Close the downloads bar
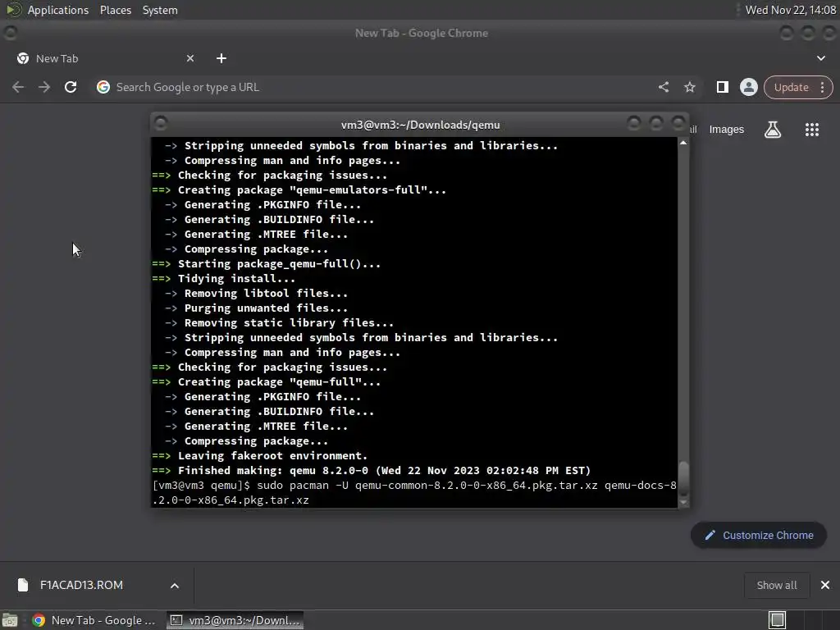The image size is (840, 630). 825,585
